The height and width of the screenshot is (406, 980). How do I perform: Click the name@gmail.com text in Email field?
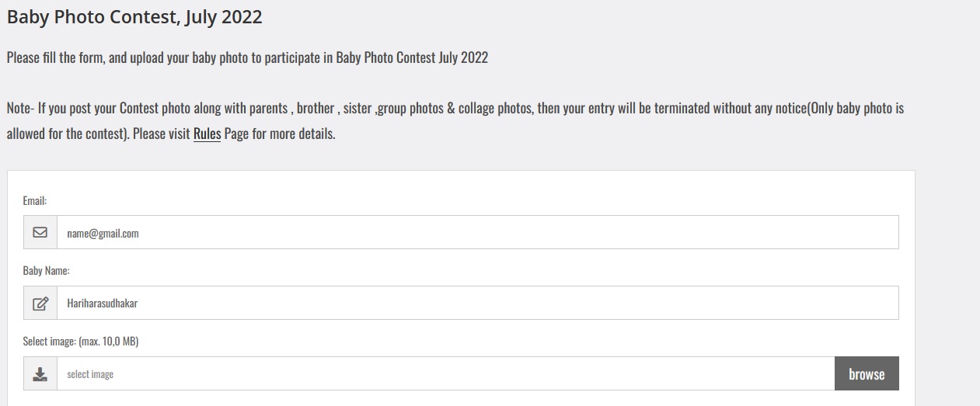click(x=103, y=233)
